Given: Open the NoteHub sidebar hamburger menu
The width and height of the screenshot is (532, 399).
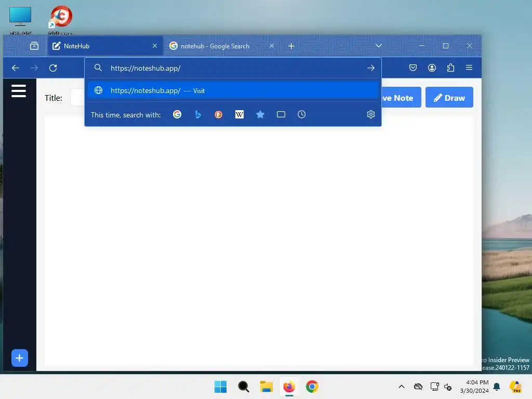Looking at the screenshot, I should click(19, 91).
